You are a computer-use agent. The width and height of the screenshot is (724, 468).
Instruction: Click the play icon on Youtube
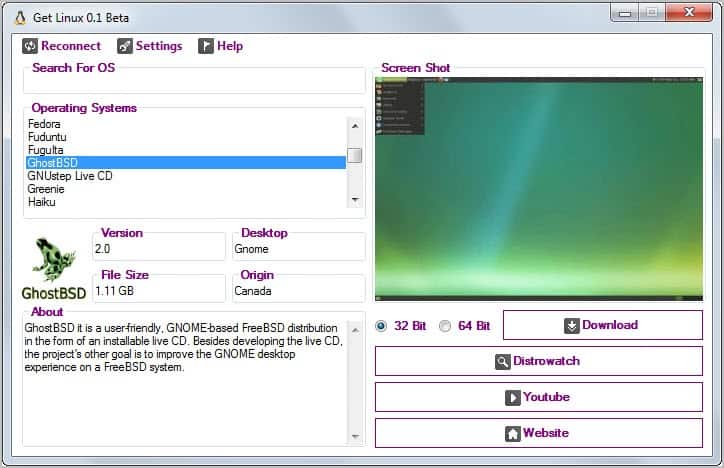pyautogui.click(x=513, y=397)
